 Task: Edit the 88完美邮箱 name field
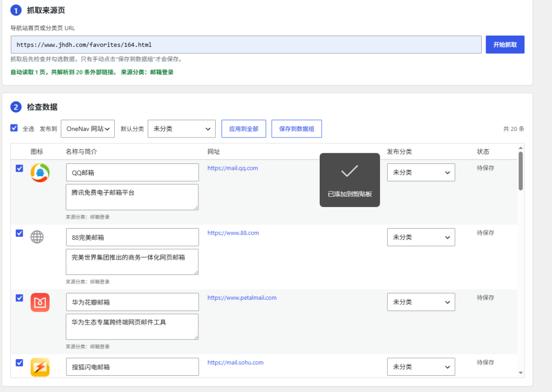point(133,237)
